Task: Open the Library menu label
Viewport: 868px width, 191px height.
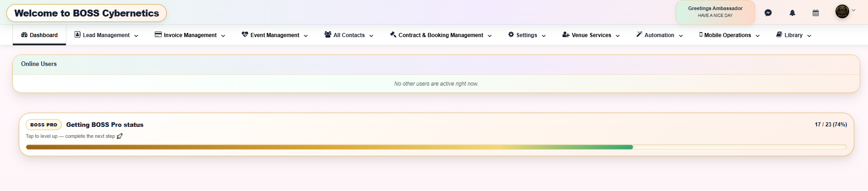Action: point(793,35)
